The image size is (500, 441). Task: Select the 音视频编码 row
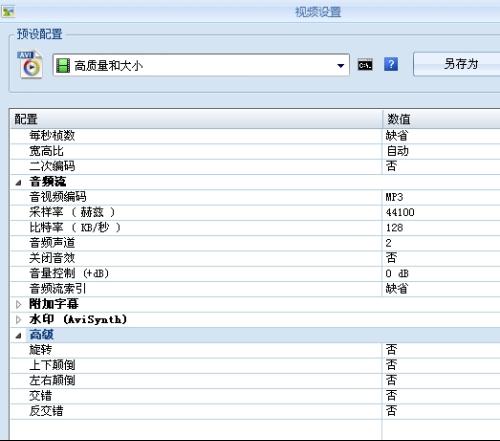tap(255, 197)
